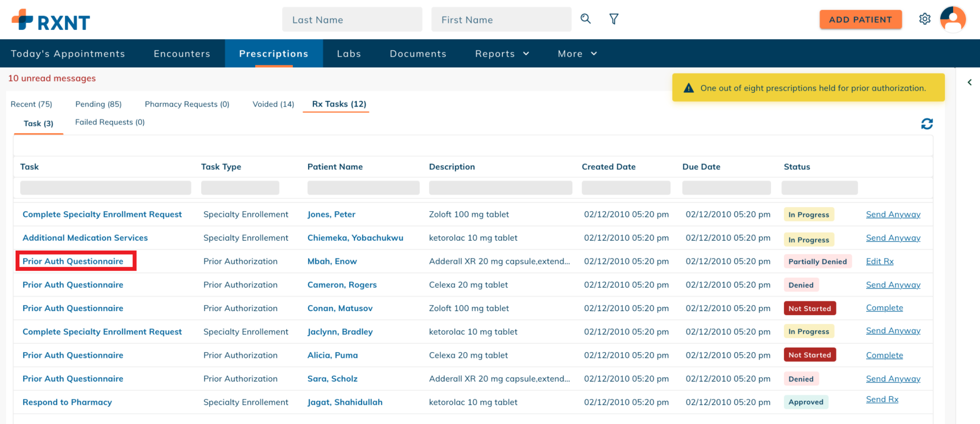The width and height of the screenshot is (980, 424).
Task: Open patient Chiemeka, Yobachukwu
Action: (355, 238)
